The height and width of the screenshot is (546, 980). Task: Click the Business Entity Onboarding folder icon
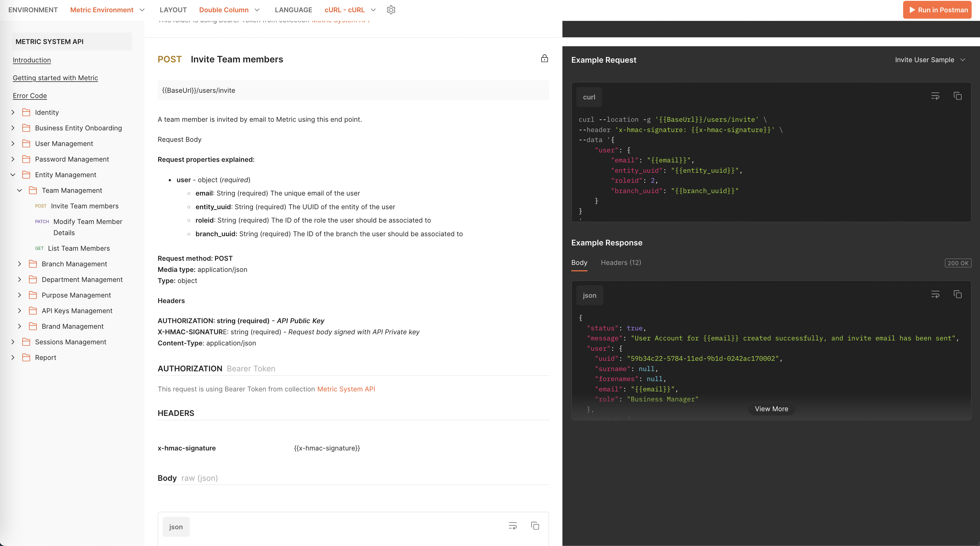[26, 128]
